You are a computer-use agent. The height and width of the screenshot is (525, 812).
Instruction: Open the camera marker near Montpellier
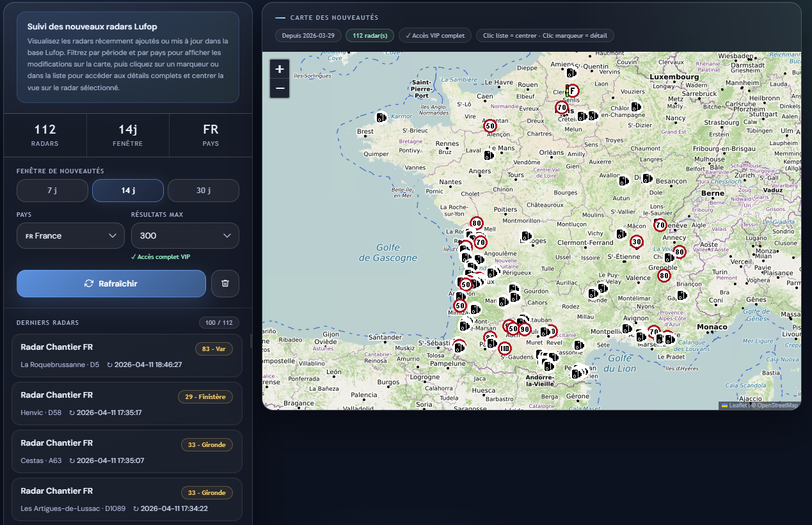point(628,329)
